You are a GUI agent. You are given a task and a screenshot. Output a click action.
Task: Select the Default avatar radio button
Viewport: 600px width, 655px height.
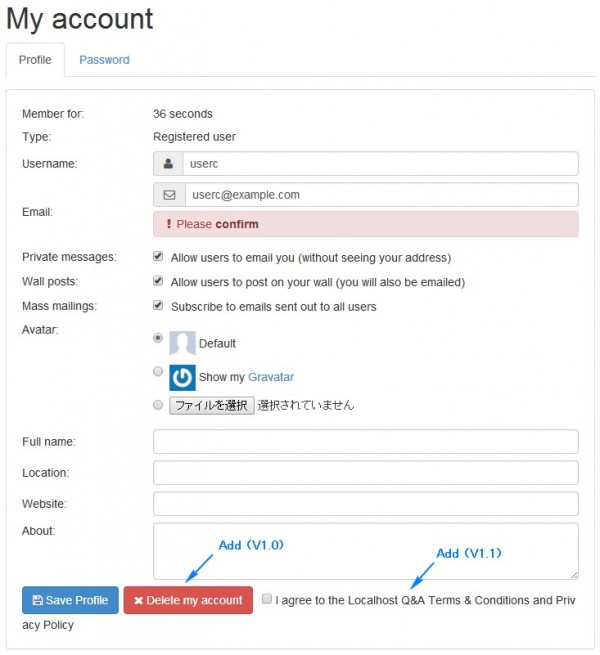pos(158,338)
